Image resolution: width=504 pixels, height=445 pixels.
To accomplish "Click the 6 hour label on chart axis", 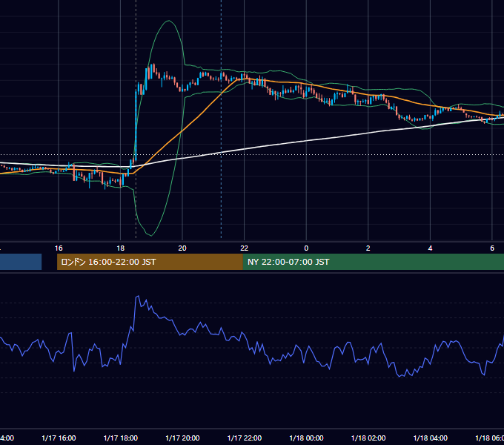I will pyautogui.click(x=492, y=248).
